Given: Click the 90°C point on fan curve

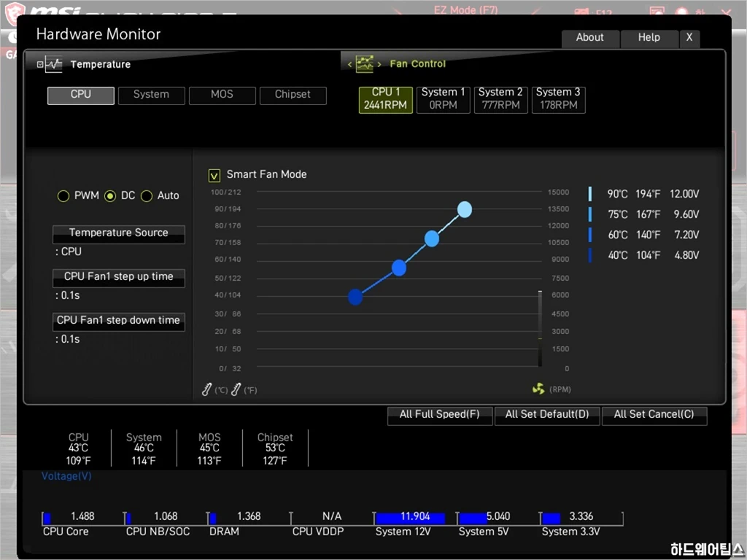Looking at the screenshot, I should click(465, 210).
